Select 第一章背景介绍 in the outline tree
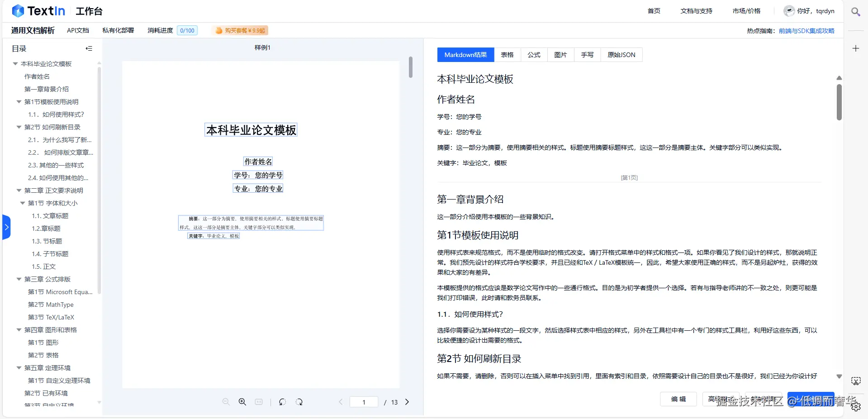The width and height of the screenshot is (868, 419). click(47, 89)
